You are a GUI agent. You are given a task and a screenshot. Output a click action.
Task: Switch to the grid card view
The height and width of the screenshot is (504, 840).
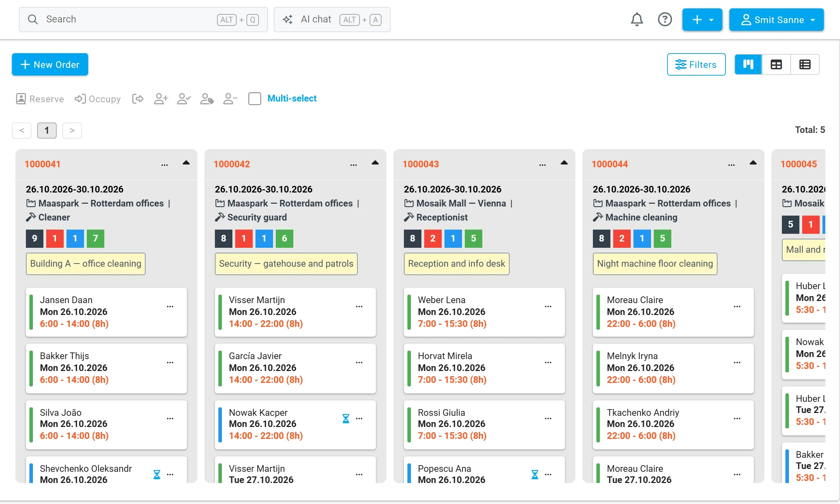click(x=776, y=64)
